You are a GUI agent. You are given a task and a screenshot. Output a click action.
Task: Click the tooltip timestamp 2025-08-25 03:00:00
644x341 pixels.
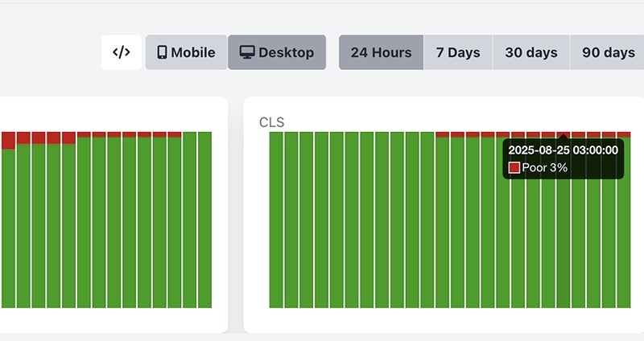point(563,150)
